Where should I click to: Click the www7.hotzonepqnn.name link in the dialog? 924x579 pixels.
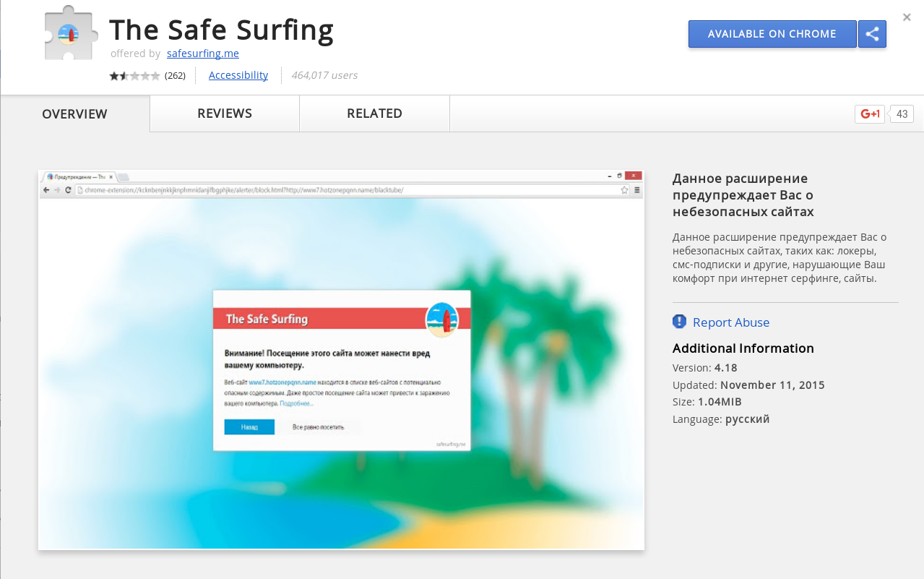(x=282, y=382)
